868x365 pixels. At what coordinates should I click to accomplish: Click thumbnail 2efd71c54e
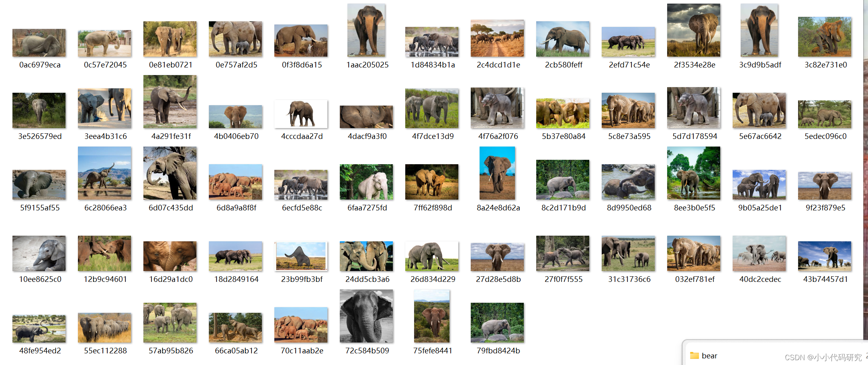[x=628, y=42]
